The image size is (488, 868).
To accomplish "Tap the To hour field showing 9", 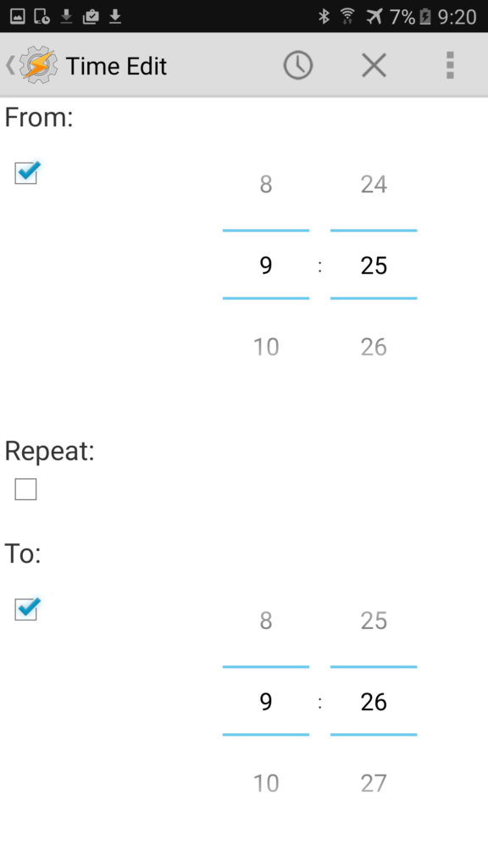I will click(x=266, y=701).
